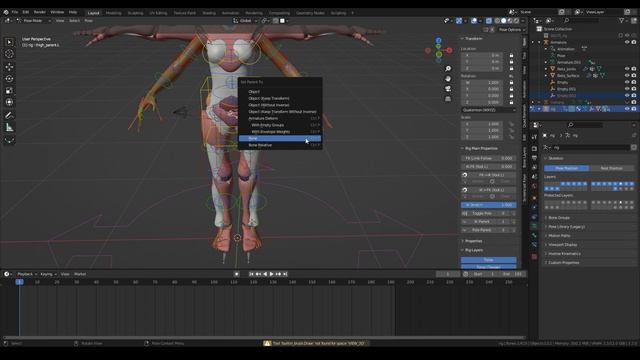640x360 pixels.
Task: Switch to solid viewport shading
Action: tap(504, 20)
